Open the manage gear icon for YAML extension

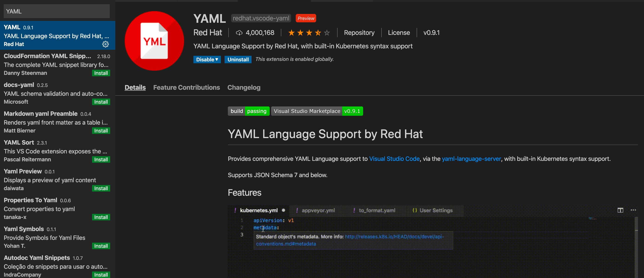[106, 44]
